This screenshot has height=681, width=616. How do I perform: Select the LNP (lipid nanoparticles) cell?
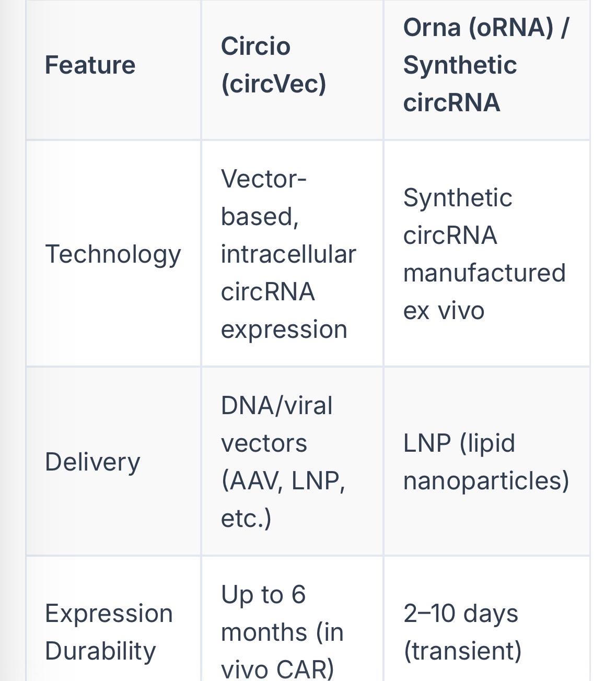coord(486,462)
